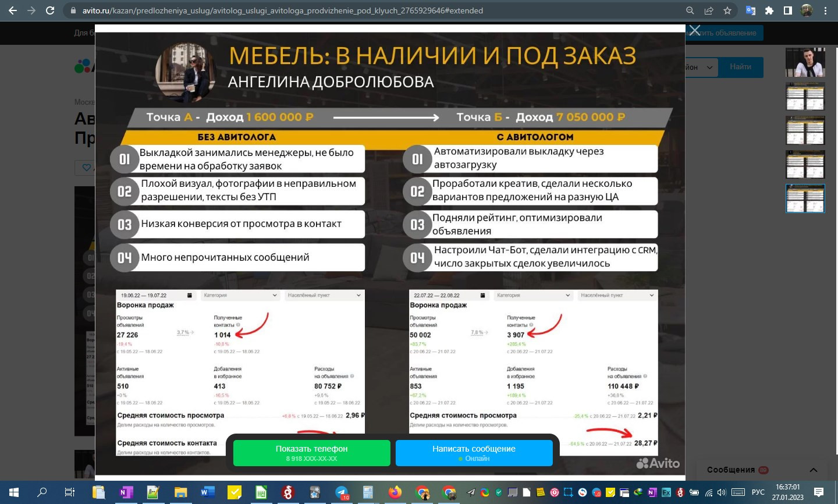Click the name АНГЕЛИНА ДОБРОЛЮБОВА
This screenshot has height=504, width=838.
coord(331,82)
